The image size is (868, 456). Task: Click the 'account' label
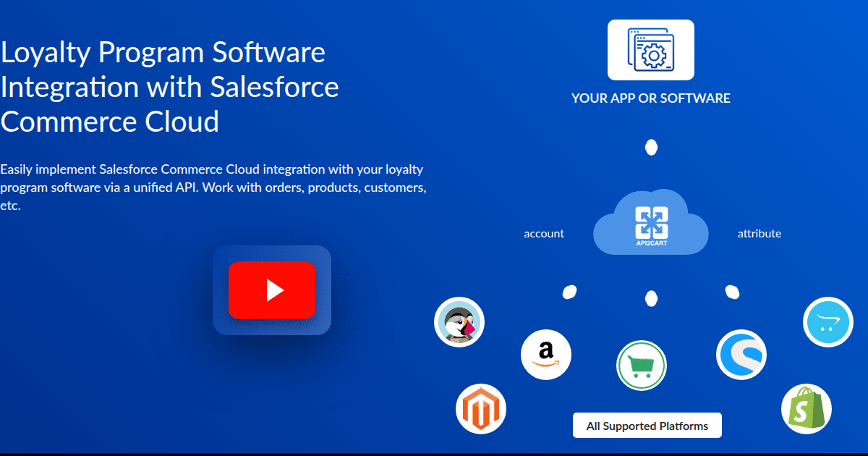pos(544,234)
